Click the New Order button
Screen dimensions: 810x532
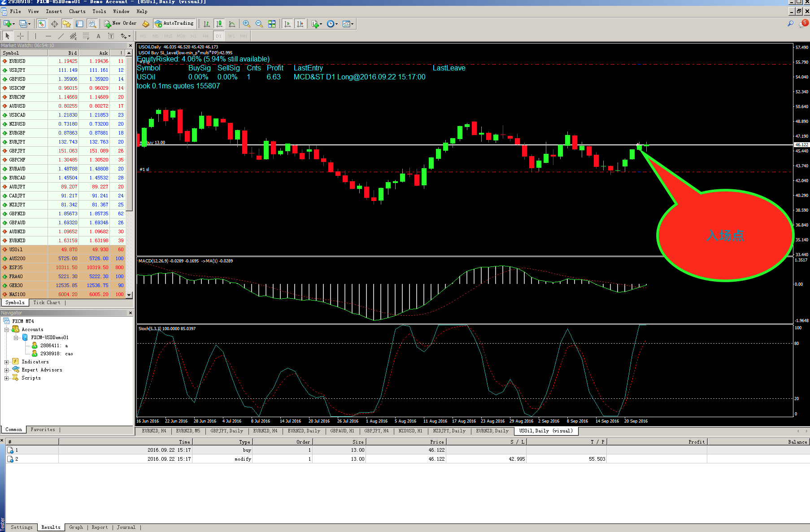(x=120, y=23)
